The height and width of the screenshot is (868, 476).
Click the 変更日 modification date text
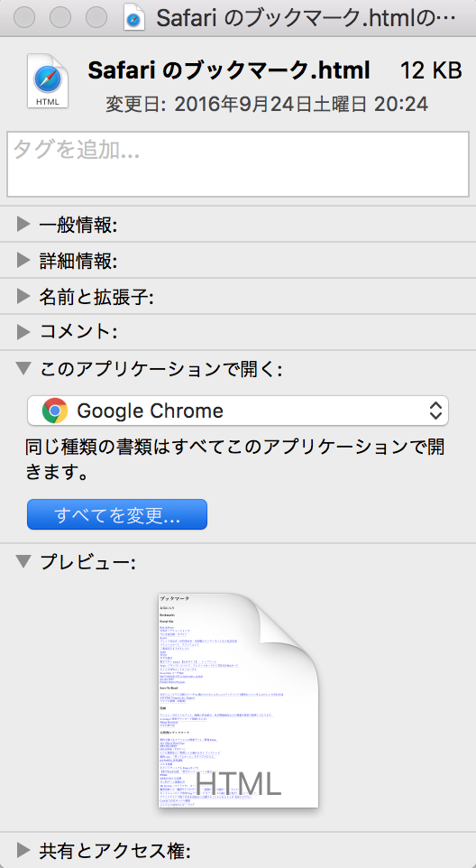(267, 104)
